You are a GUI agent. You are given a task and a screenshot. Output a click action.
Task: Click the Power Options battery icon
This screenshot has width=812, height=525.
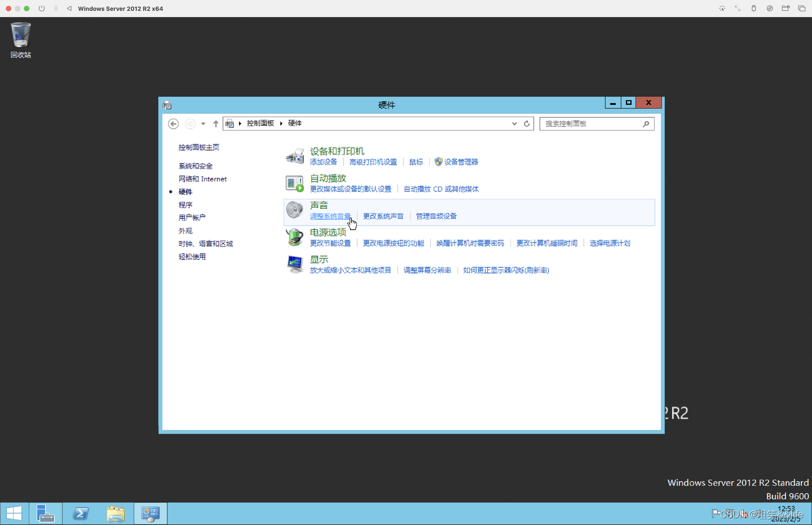tap(294, 237)
